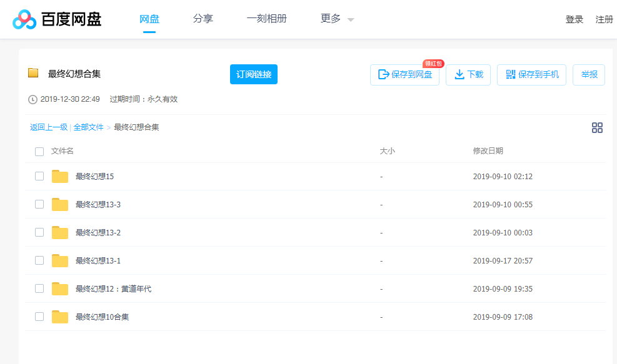
Task: Click breadcrumb current folder 最终幻想合集
Action: pyautogui.click(x=136, y=127)
